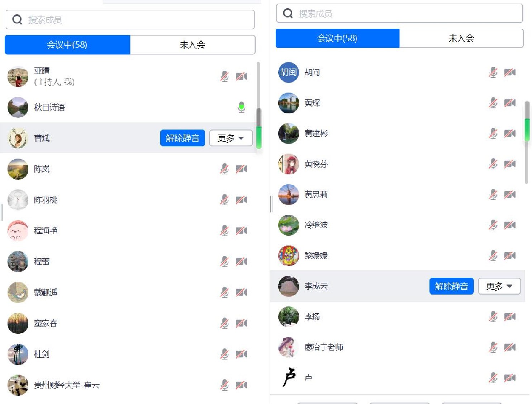Click 黎媛媛's avatar thumbnail

click(x=289, y=255)
